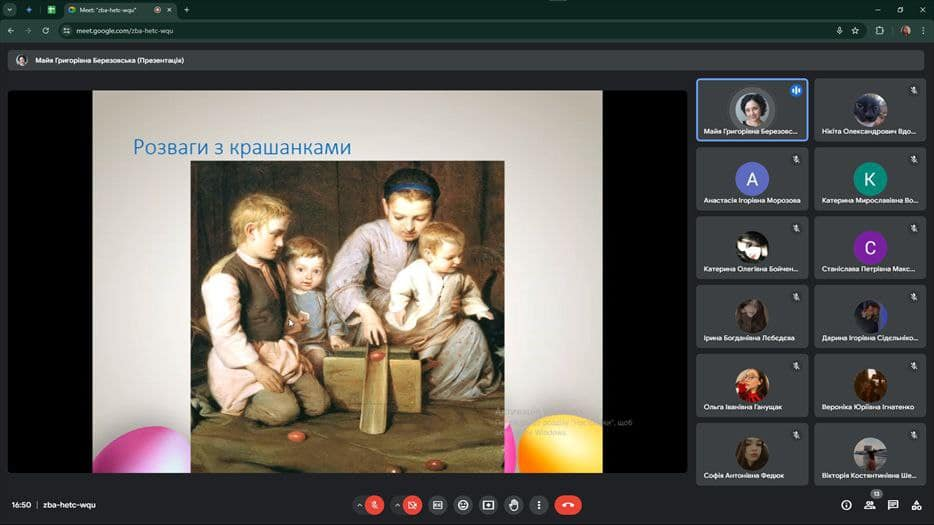This screenshot has height=525, width=934.
Task: Open the meeting details info icon
Action: point(846,505)
